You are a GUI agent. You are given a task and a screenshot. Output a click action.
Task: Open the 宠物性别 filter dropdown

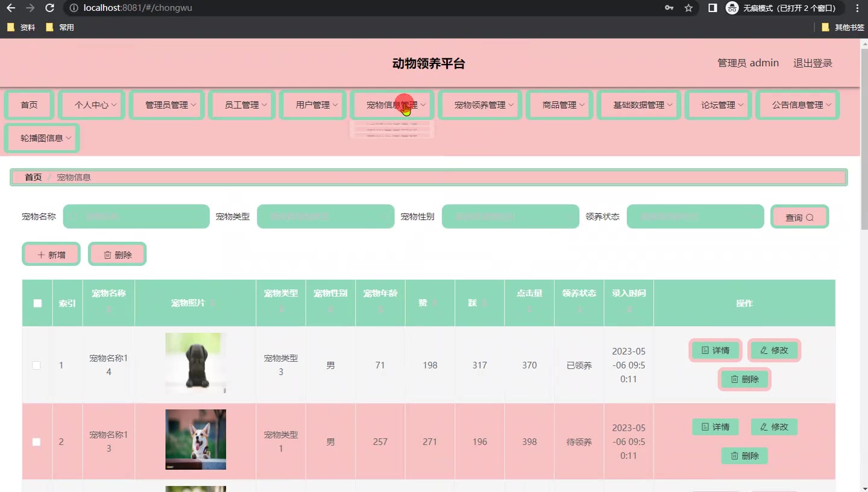coord(511,216)
